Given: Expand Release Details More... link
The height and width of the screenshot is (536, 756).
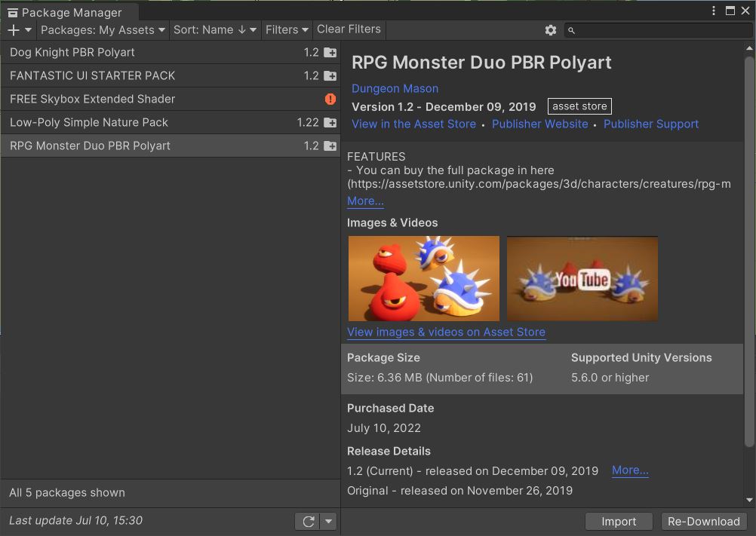Looking at the screenshot, I should (x=630, y=470).
